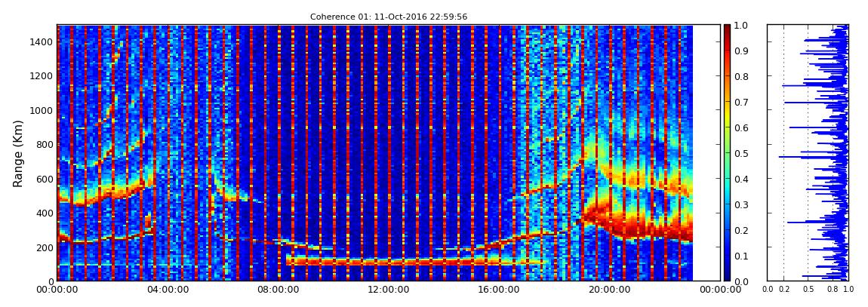Click the plot title 'Coherence 01: 11-Oct-2016 22:59:56'
This screenshot has height=307, width=868.
(389, 17)
